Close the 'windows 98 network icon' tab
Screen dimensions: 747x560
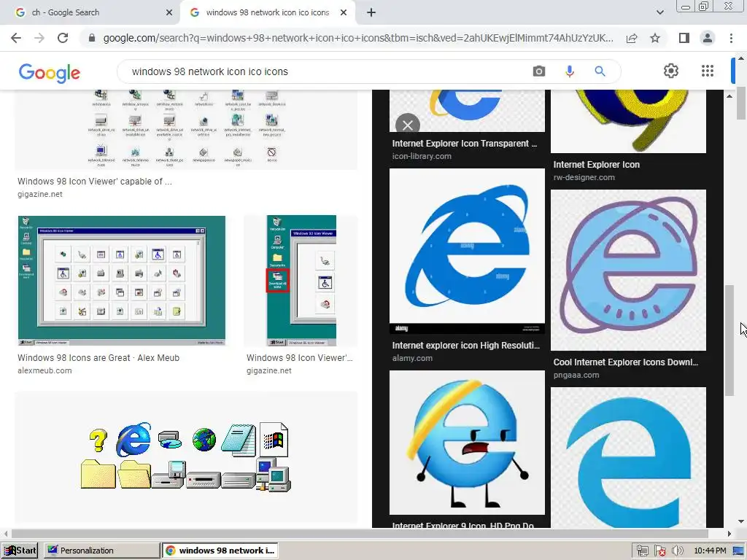344,12
